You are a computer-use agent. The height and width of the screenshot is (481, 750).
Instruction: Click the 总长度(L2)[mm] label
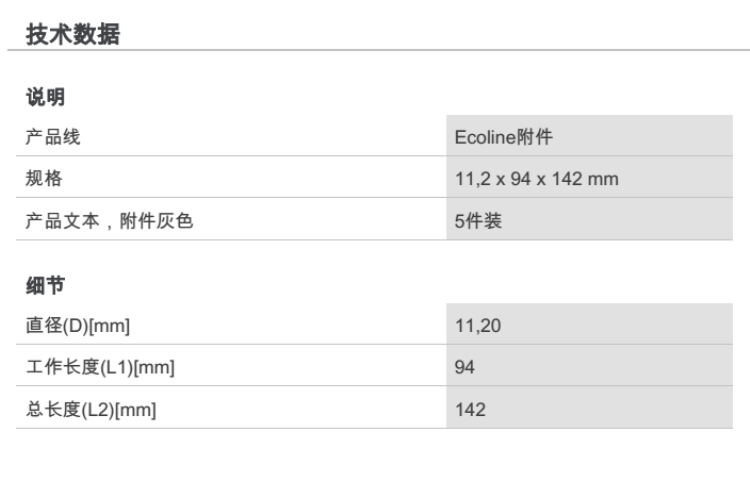(x=91, y=410)
